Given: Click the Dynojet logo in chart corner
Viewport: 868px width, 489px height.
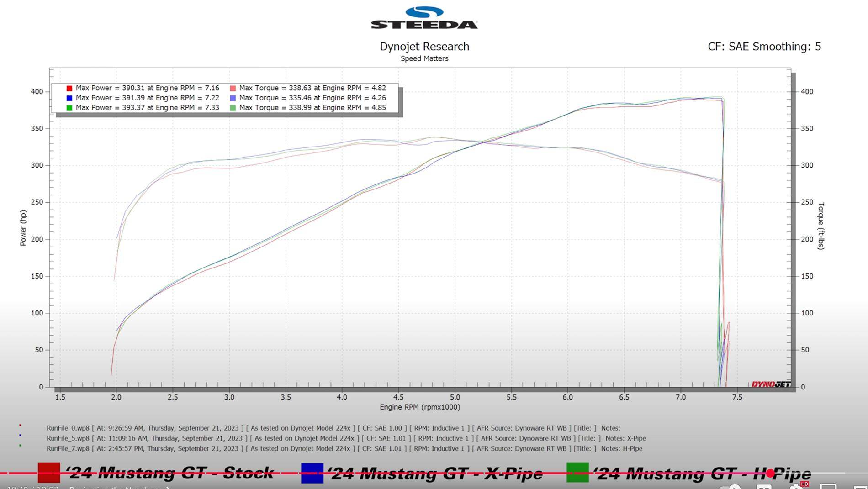Looking at the screenshot, I should click(771, 384).
